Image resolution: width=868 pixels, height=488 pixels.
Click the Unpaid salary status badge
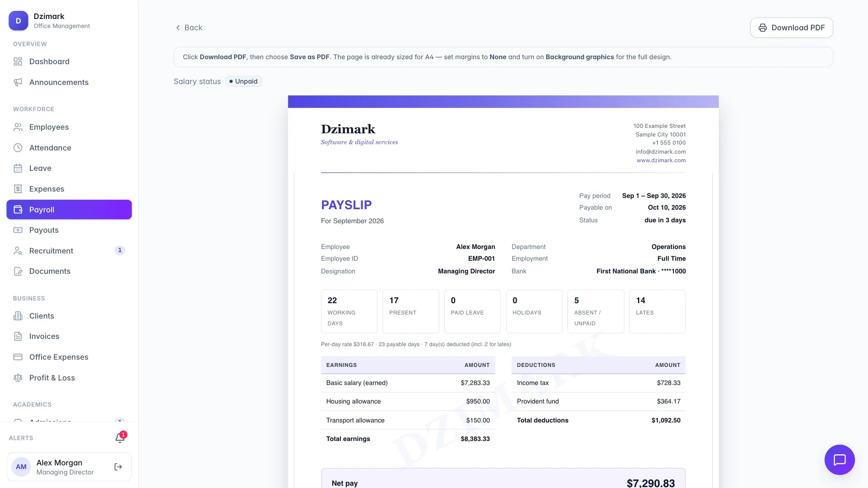click(244, 81)
